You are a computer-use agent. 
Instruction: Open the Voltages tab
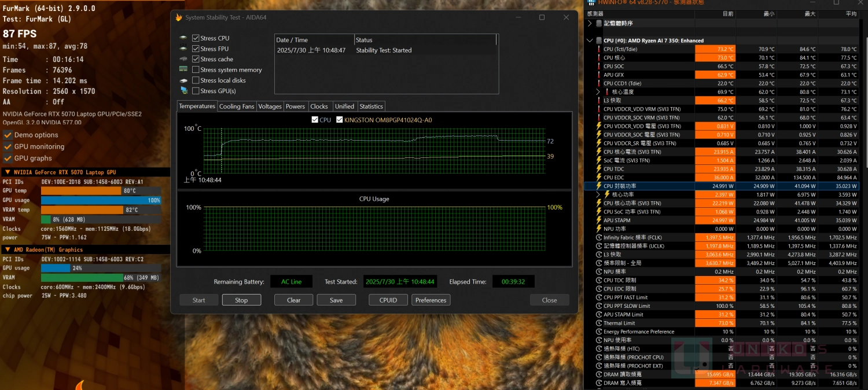click(x=270, y=106)
